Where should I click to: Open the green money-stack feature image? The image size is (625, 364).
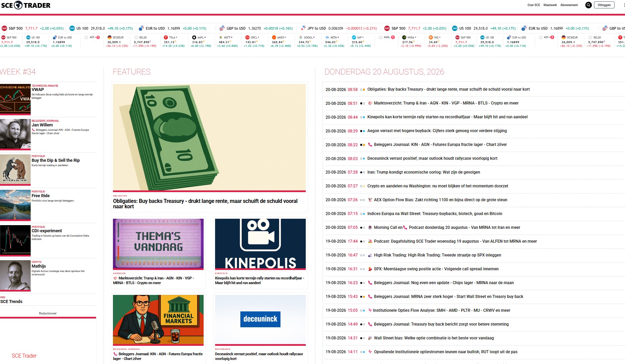[209, 138]
